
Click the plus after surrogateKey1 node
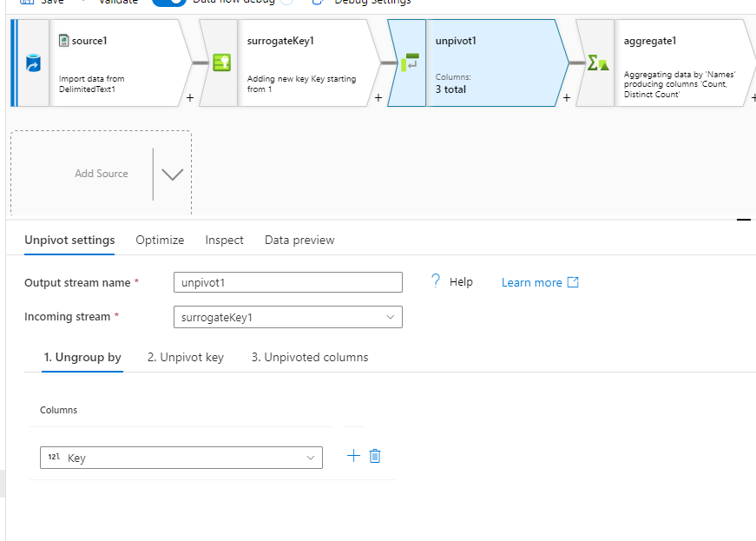click(x=378, y=98)
